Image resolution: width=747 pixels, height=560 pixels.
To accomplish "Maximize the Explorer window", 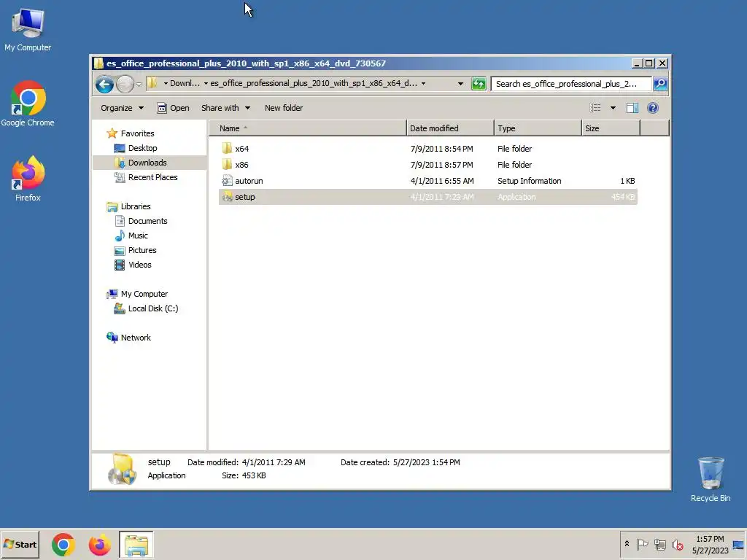I will click(x=649, y=63).
